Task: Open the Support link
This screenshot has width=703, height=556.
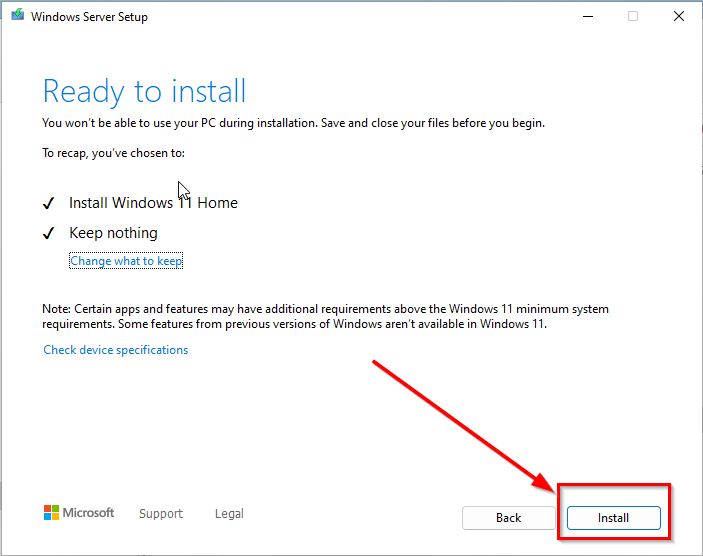Action: (161, 513)
